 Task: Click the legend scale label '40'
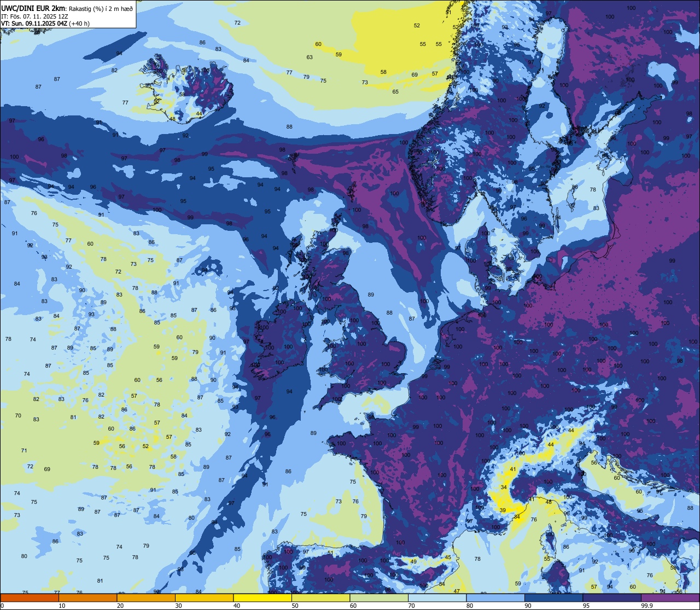(237, 606)
